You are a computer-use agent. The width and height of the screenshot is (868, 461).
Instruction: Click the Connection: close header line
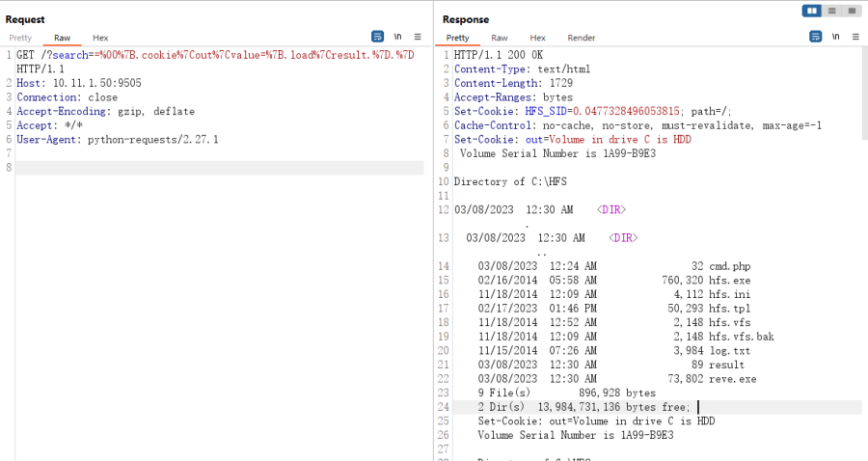[67, 97]
